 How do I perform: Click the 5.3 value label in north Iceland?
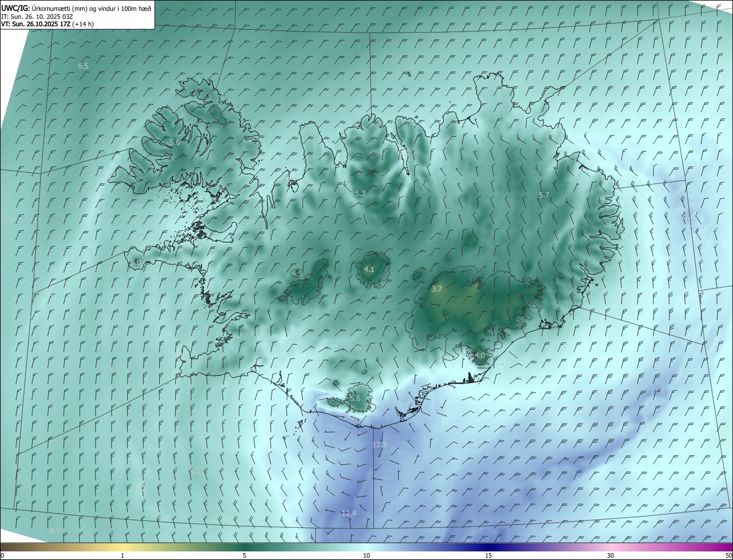360,194
